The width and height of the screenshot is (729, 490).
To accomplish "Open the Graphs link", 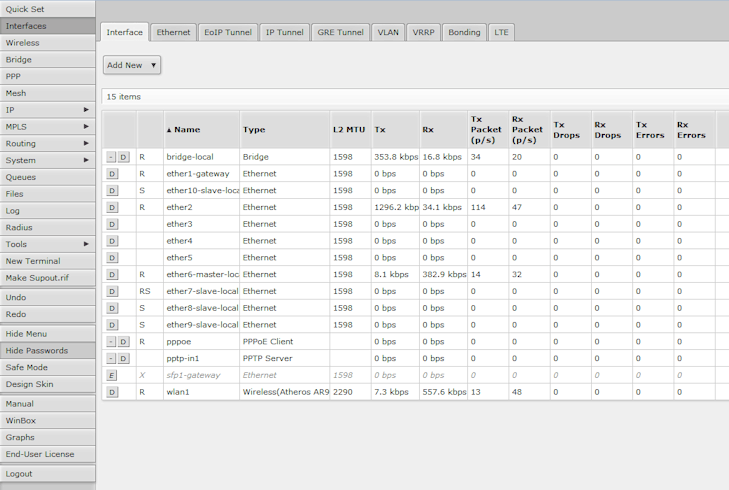I will (x=47, y=437).
